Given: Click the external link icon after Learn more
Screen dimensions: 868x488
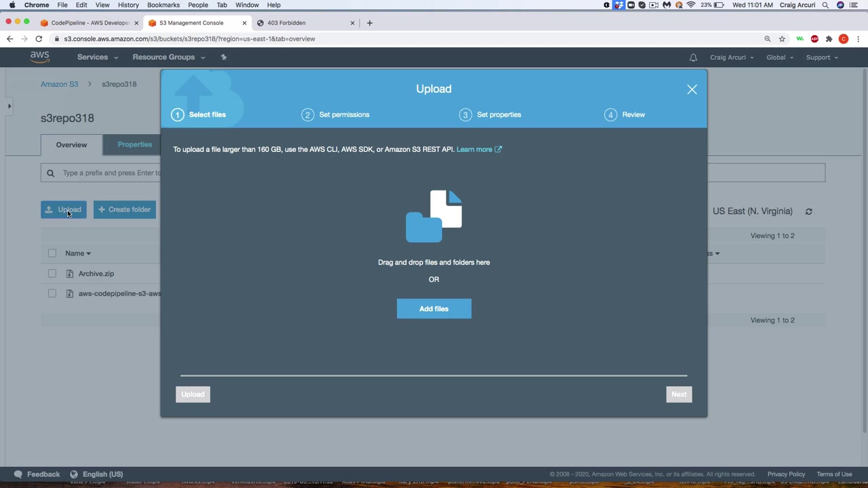Looking at the screenshot, I should [x=498, y=149].
